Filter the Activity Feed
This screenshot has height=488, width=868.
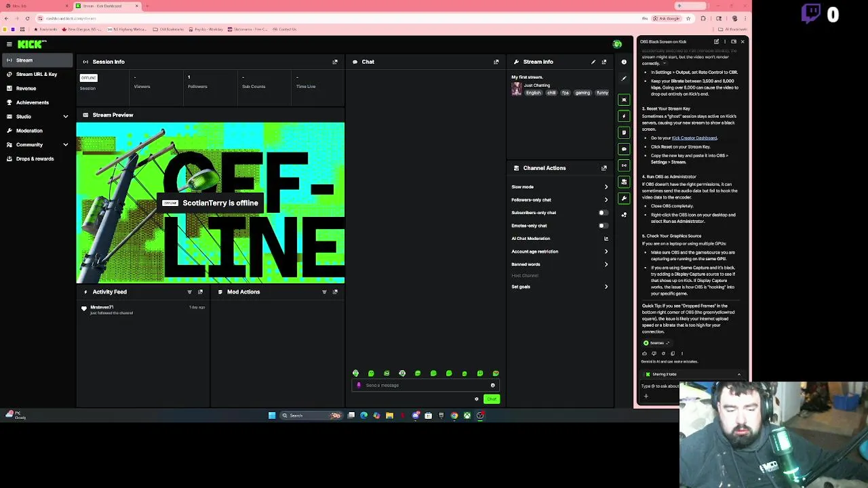coord(189,292)
